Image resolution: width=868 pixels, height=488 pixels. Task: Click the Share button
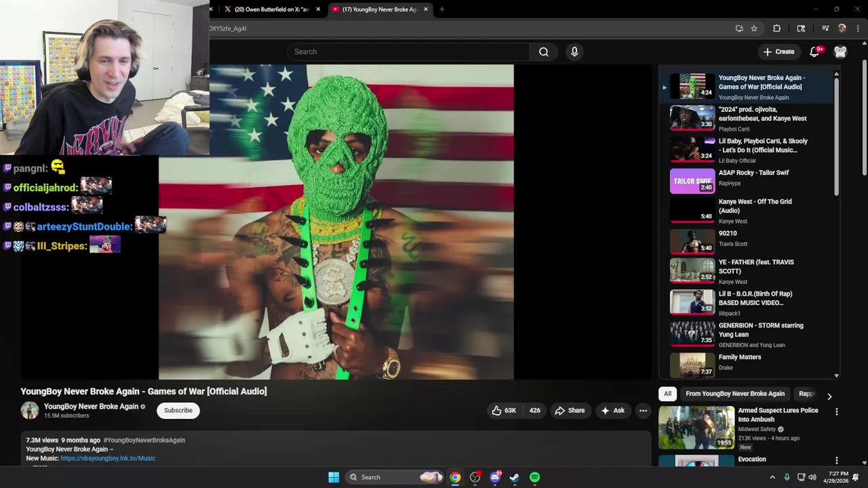(x=570, y=410)
